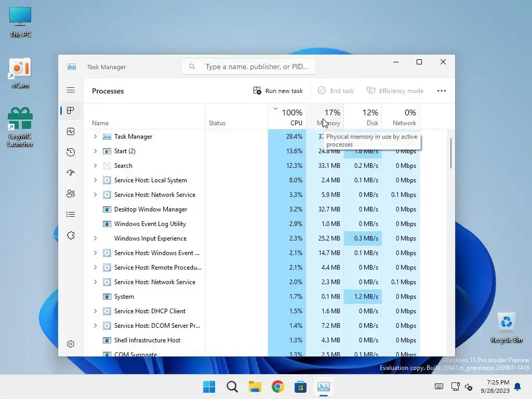Open Task Manager Settings gear icon
Screen dimensions: 532x399
71,344
